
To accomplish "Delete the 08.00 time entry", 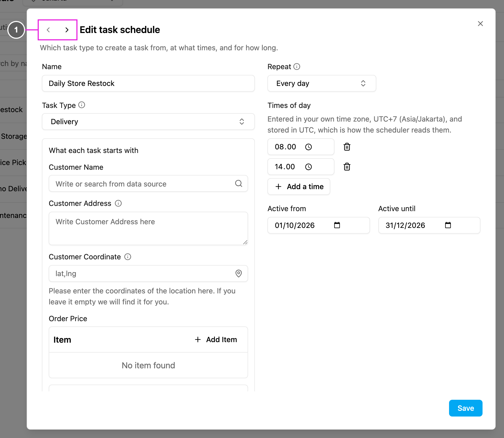I will [347, 147].
